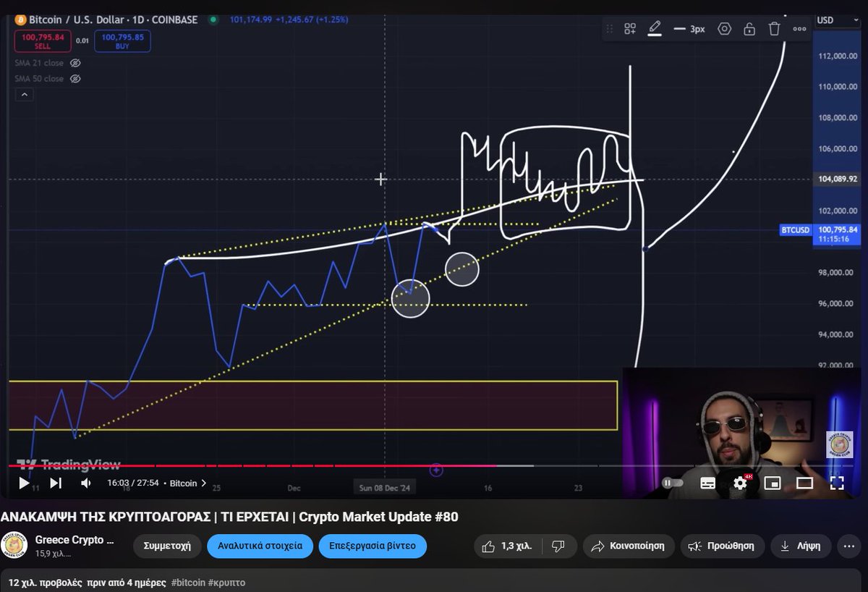Image resolution: width=868 pixels, height=592 pixels.
Task: Click the 16:03 / 27:54 time display
Action: click(x=133, y=483)
